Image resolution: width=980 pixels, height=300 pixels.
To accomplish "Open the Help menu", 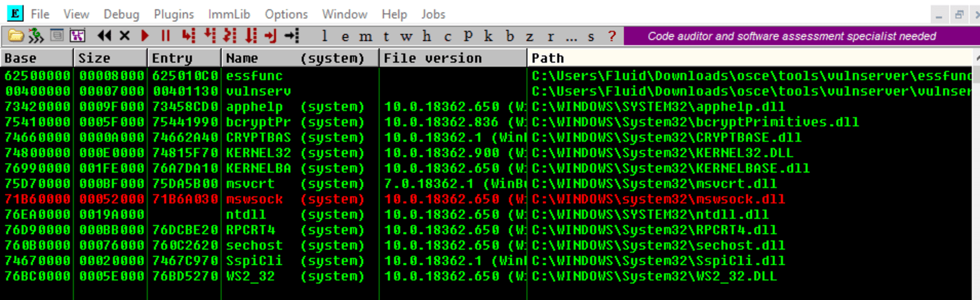I will [x=394, y=14].
